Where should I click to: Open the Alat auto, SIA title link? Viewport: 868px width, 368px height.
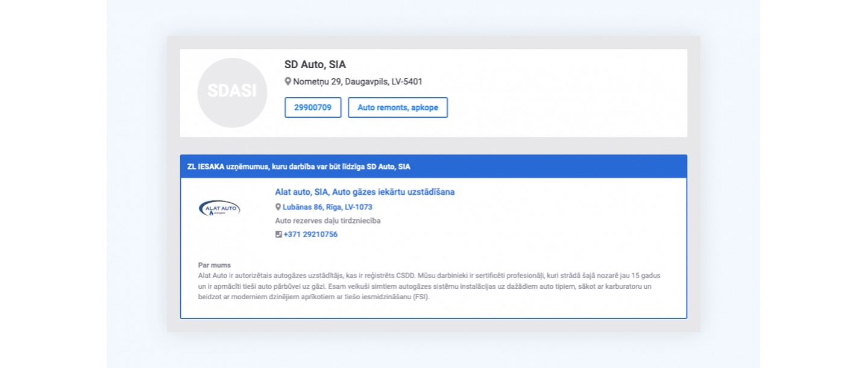click(365, 192)
